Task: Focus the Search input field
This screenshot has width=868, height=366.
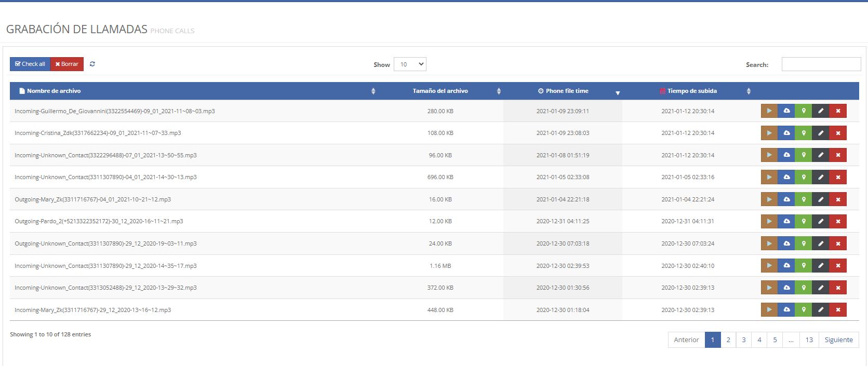Action: 821,64
